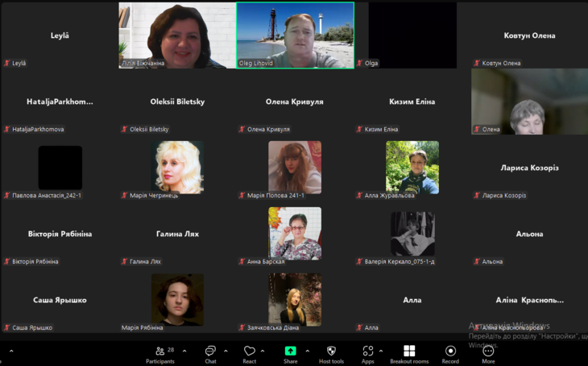Click the large Галина Лях name text
Image resolution: width=588 pixels, height=366 pixels.
click(x=177, y=234)
